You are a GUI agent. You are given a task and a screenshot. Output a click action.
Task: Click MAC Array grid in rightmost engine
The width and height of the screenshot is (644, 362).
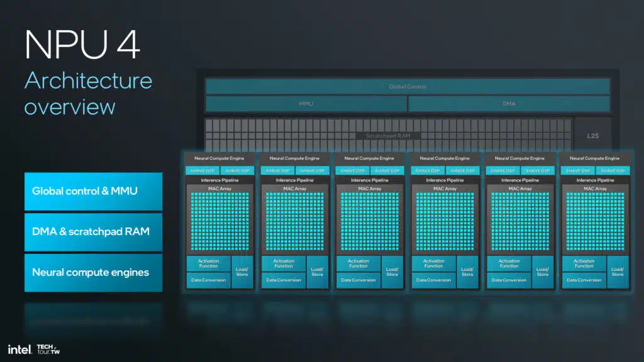(x=595, y=222)
